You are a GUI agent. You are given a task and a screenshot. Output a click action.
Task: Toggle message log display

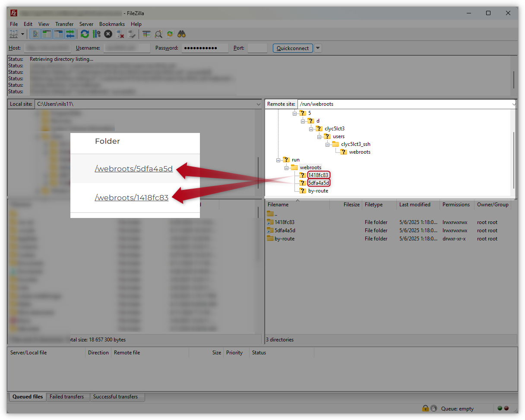click(x=36, y=34)
